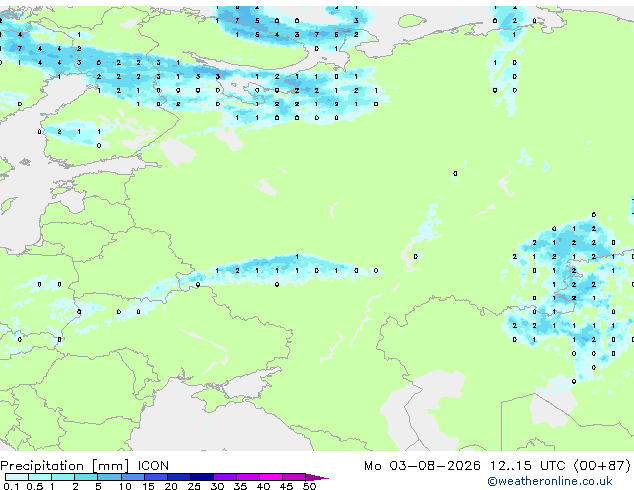The width and height of the screenshot is (634, 490).
Task: Select the 25–30 mm navy legend swatch
Action: pyautogui.click(x=202, y=477)
